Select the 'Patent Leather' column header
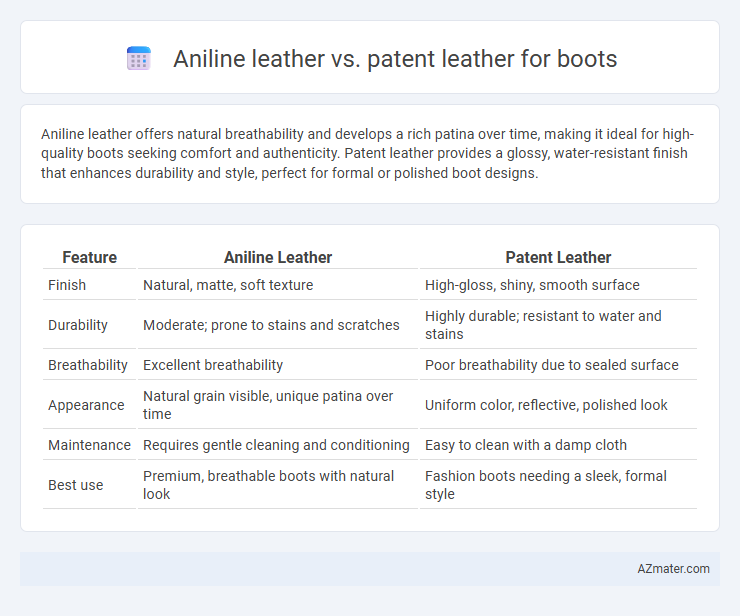The width and height of the screenshot is (740, 616). [x=558, y=257]
